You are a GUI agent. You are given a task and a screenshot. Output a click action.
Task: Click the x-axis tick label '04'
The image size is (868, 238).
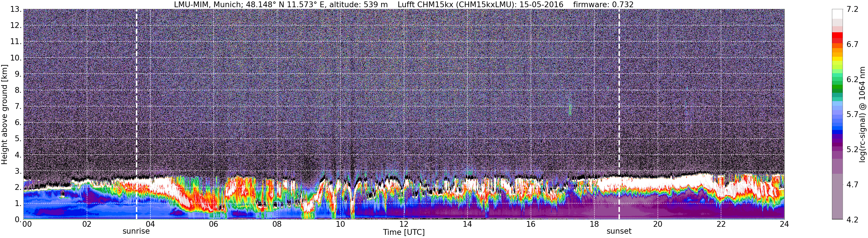[x=150, y=224]
